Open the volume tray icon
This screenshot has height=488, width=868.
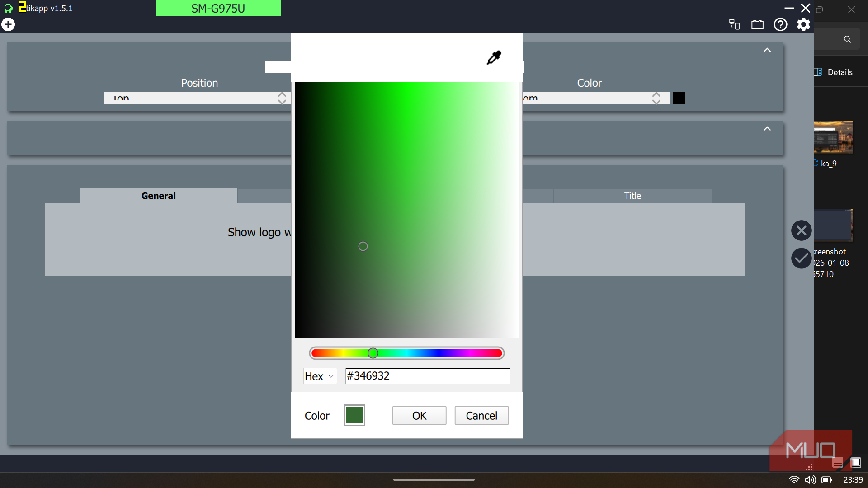click(810, 479)
